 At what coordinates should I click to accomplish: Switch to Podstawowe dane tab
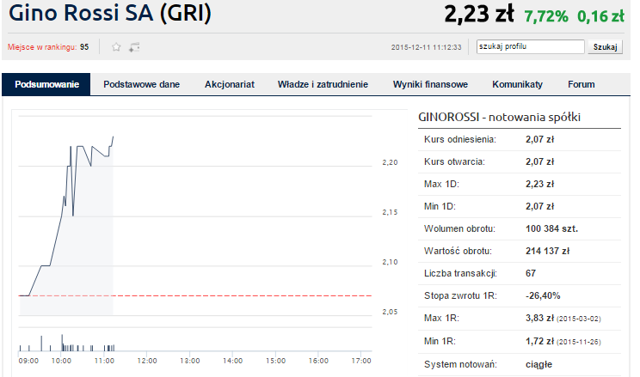(141, 84)
